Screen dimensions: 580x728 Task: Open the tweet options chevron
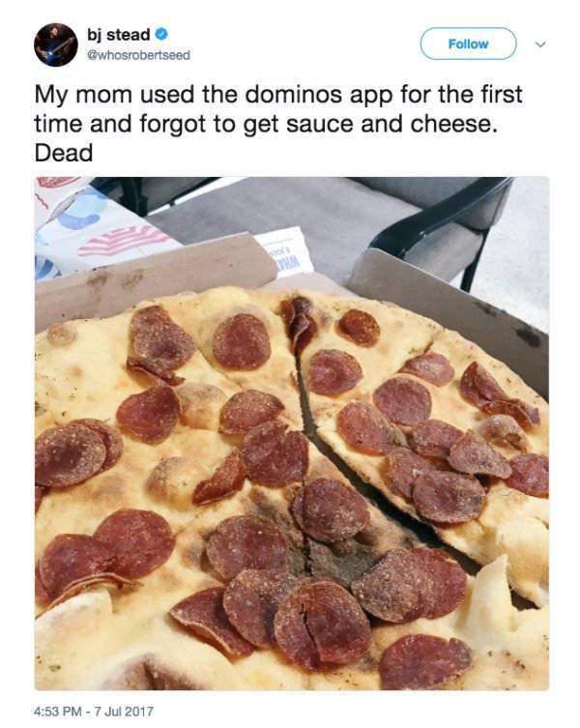539,44
